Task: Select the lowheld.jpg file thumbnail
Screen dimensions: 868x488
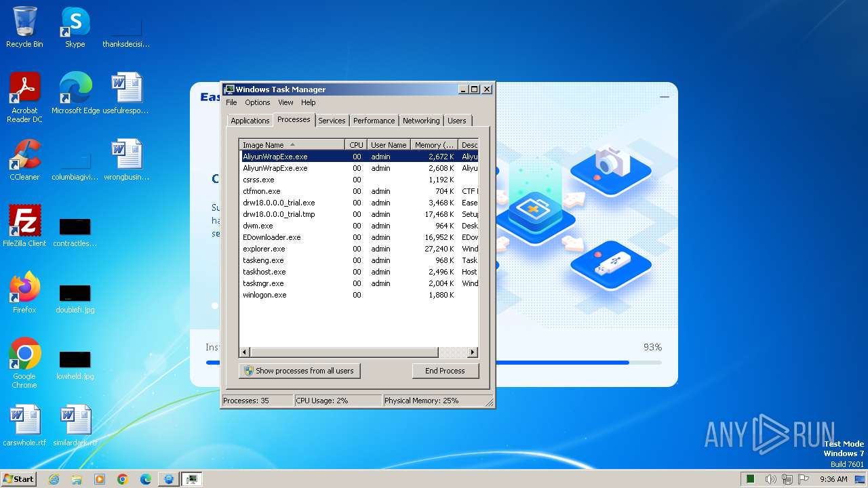Action: [x=75, y=365]
